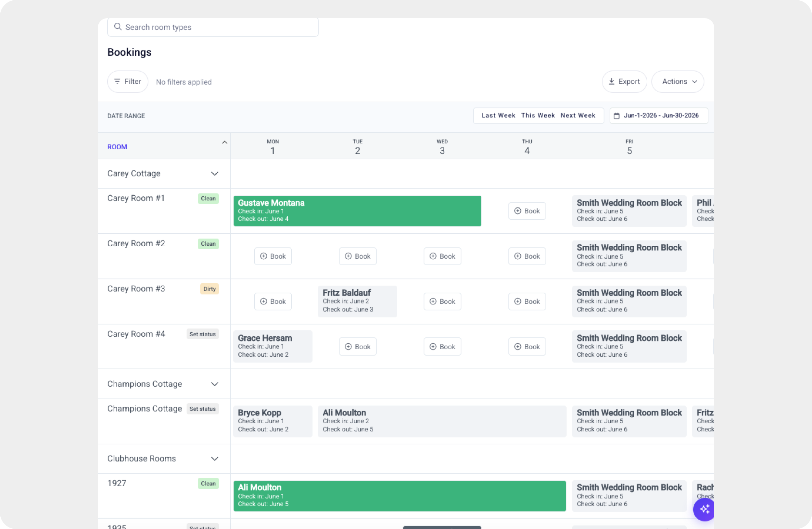Toggle the ROOM column sort arrow
This screenshot has height=529, width=812.
[224, 142]
